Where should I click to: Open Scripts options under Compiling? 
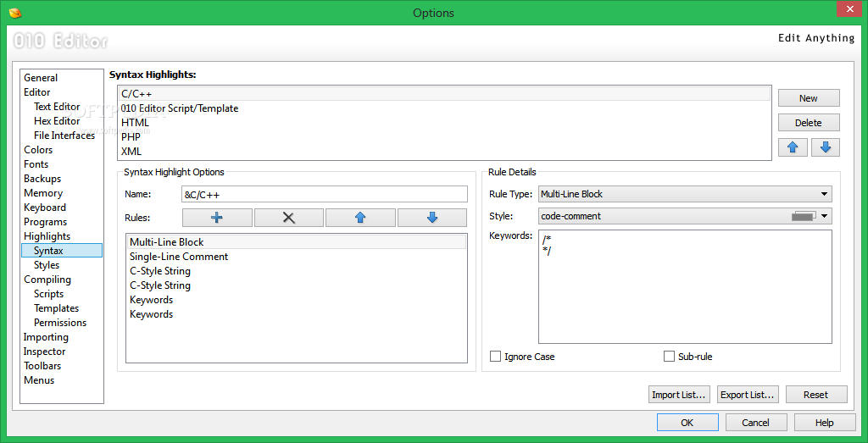click(x=48, y=294)
